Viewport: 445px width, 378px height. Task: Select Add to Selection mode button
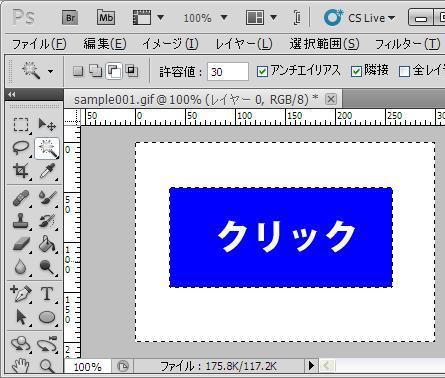coord(96,71)
